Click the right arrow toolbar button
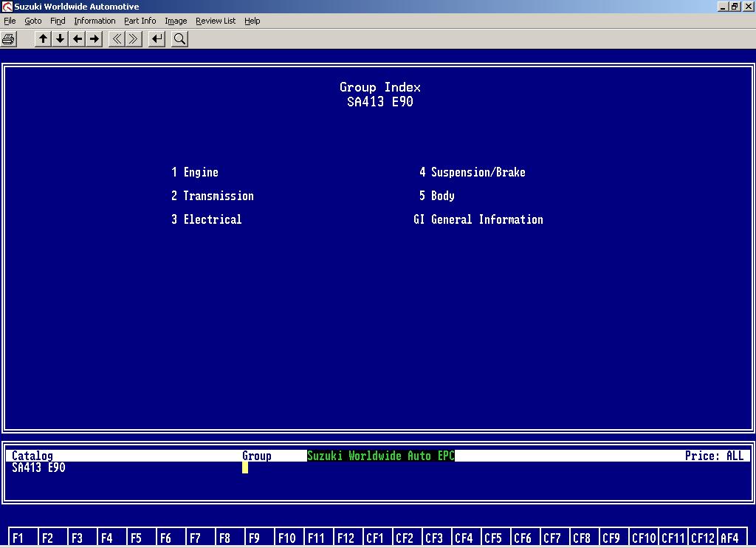 (94, 39)
